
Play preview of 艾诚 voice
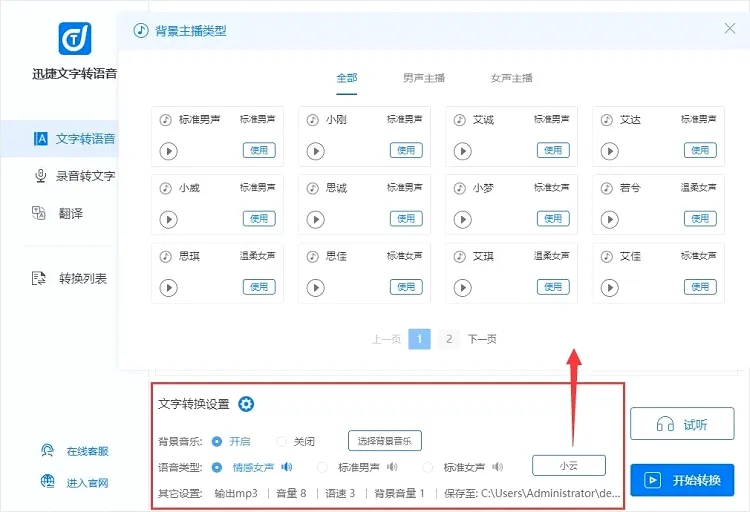[463, 151]
